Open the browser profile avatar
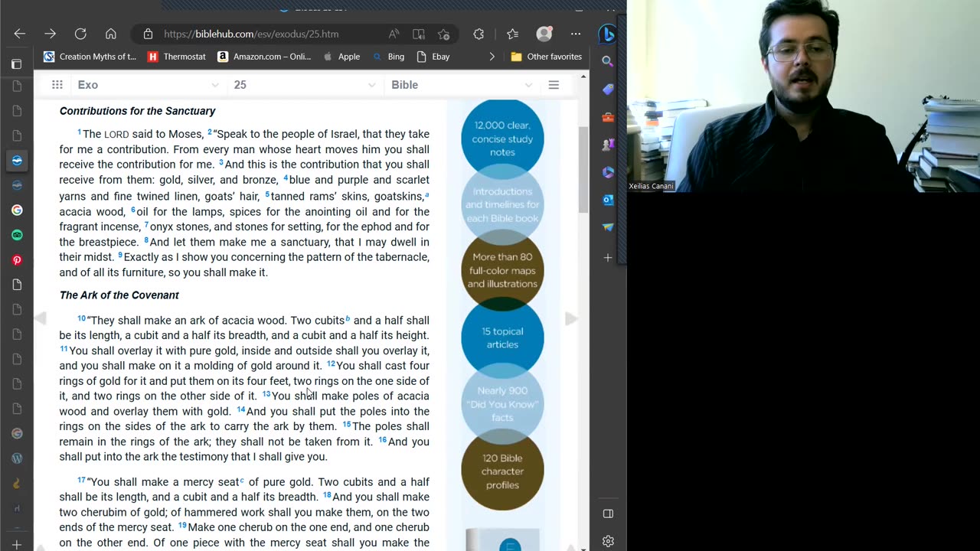 [544, 34]
